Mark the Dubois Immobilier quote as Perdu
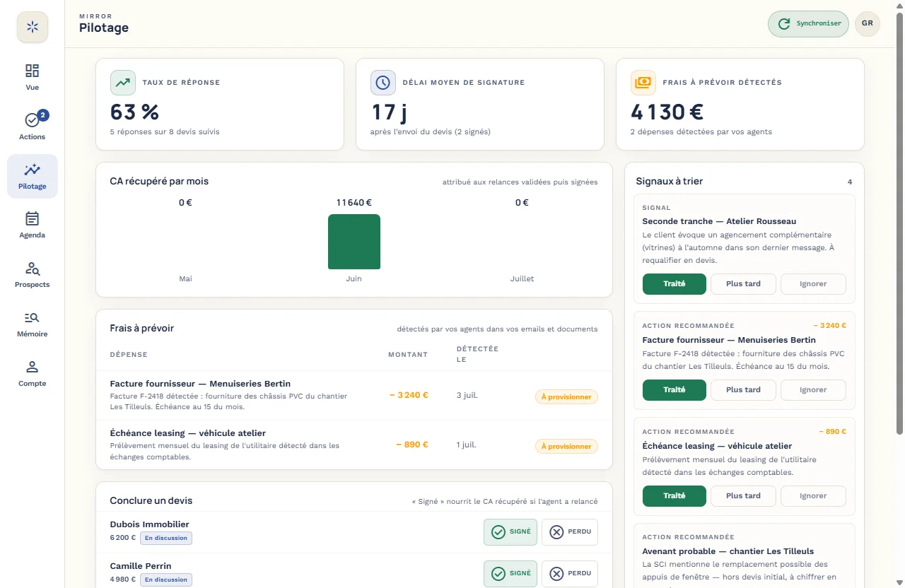This screenshot has width=905, height=588. [x=570, y=532]
